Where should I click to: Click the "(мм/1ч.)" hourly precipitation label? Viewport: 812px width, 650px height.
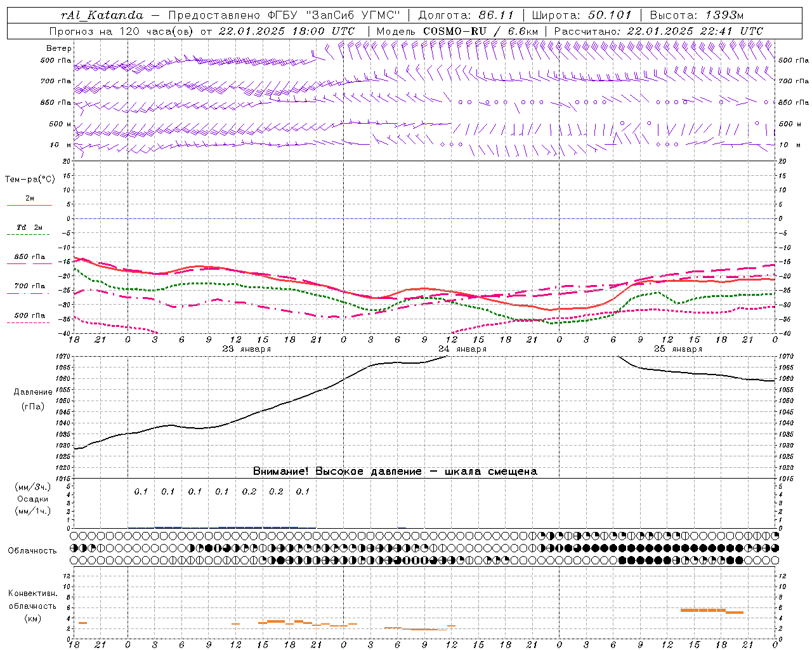33,511
